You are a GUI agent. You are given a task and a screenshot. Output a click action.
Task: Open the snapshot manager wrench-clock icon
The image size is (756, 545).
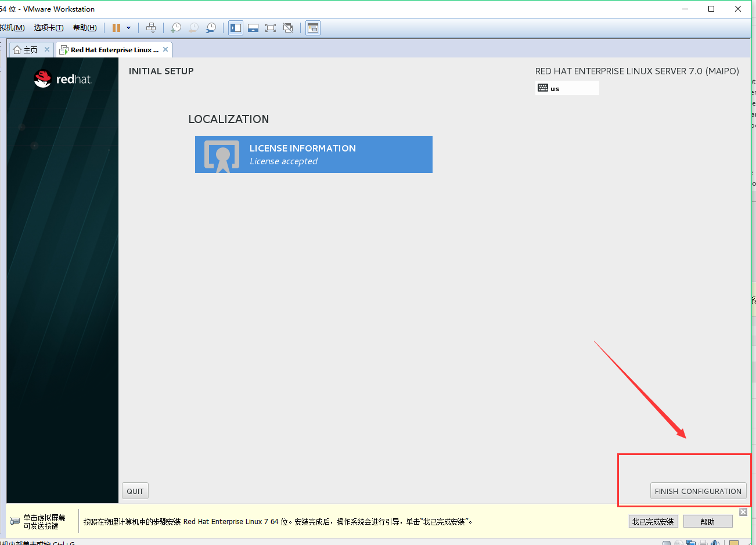tap(211, 28)
